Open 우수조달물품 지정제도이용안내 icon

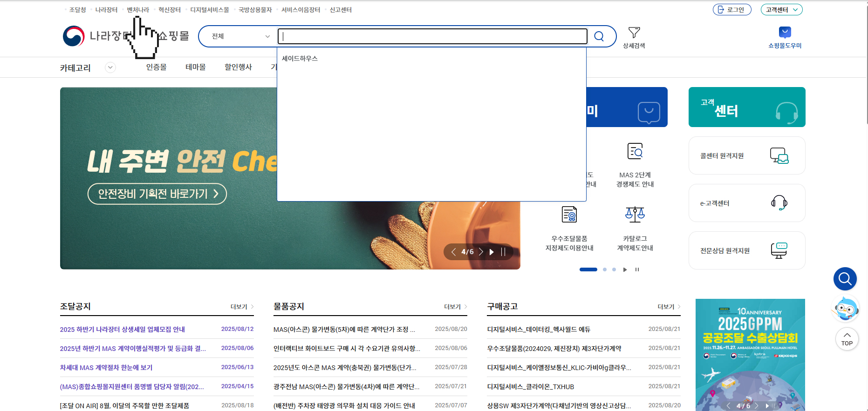click(569, 214)
